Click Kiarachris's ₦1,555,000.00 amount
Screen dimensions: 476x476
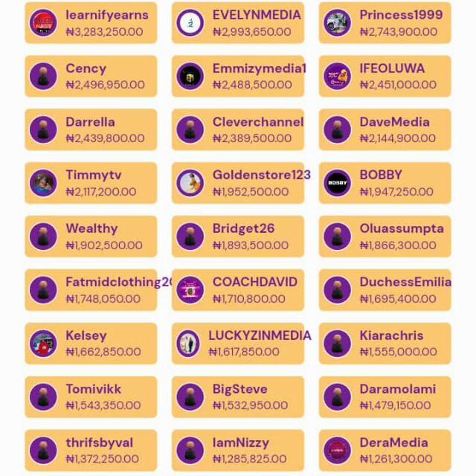[x=398, y=352]
